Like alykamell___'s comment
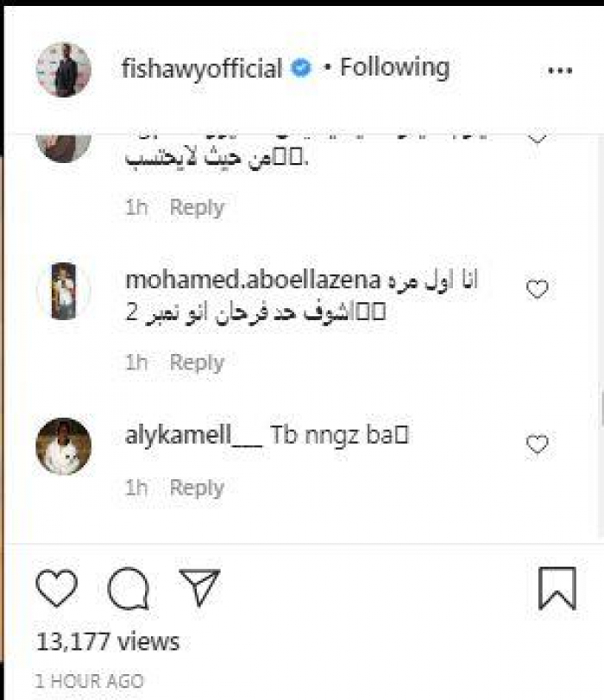 tap(538, 445)
